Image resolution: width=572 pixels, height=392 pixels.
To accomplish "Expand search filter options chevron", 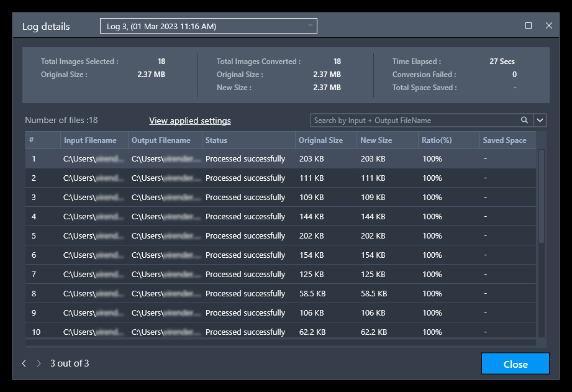I will point(540,120).
